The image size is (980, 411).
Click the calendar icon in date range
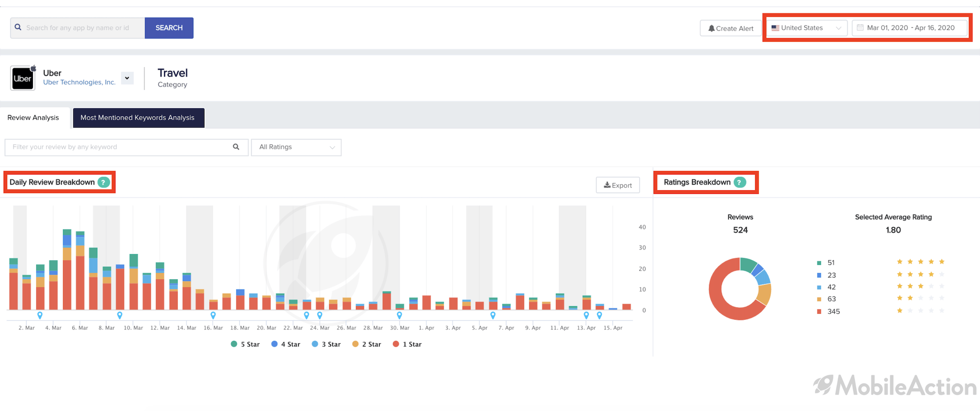[860, 28]
